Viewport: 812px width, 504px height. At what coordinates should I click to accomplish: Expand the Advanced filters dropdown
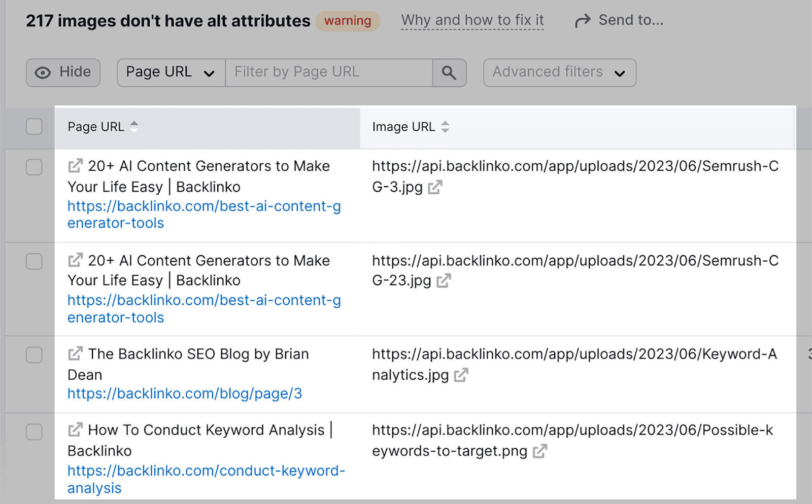point(558,72)
